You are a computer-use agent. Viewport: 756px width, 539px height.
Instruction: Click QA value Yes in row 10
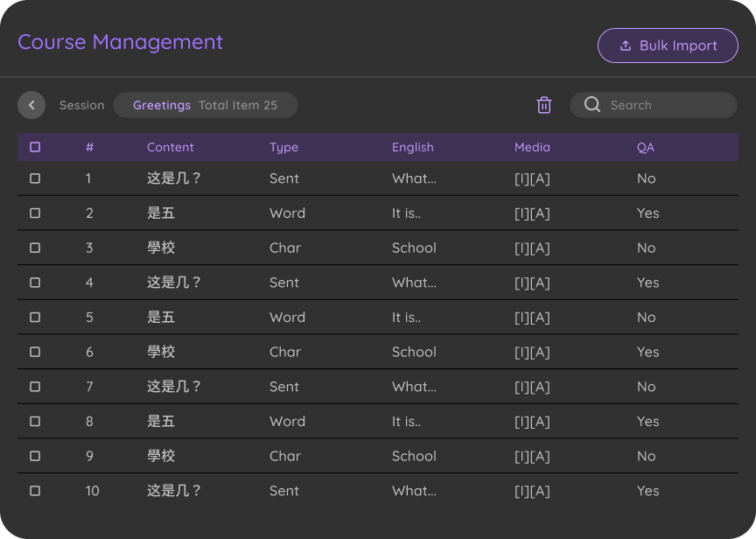(648, 491)
